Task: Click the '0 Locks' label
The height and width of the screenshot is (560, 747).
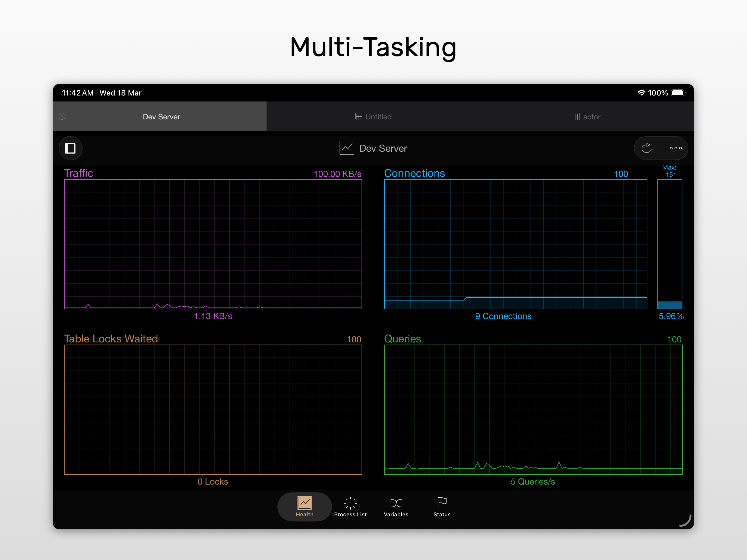Action: tap(213, 482)
